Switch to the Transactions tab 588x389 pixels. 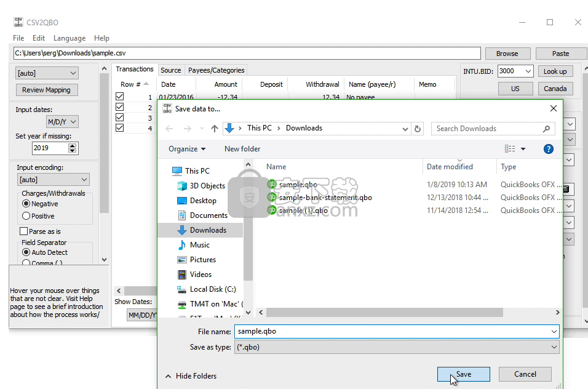point(135,69)
